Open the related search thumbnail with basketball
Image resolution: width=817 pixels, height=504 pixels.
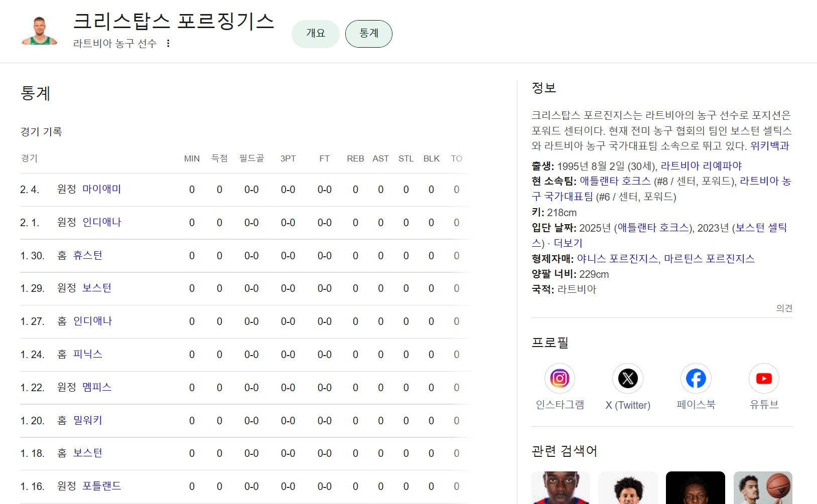pos(763,487)
